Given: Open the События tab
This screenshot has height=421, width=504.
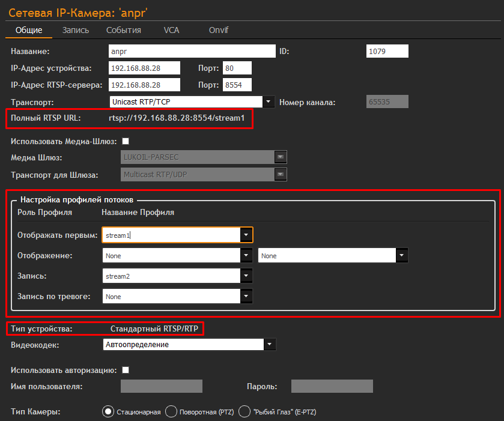Looking at the screenshot, I should [x=124, y=30].
